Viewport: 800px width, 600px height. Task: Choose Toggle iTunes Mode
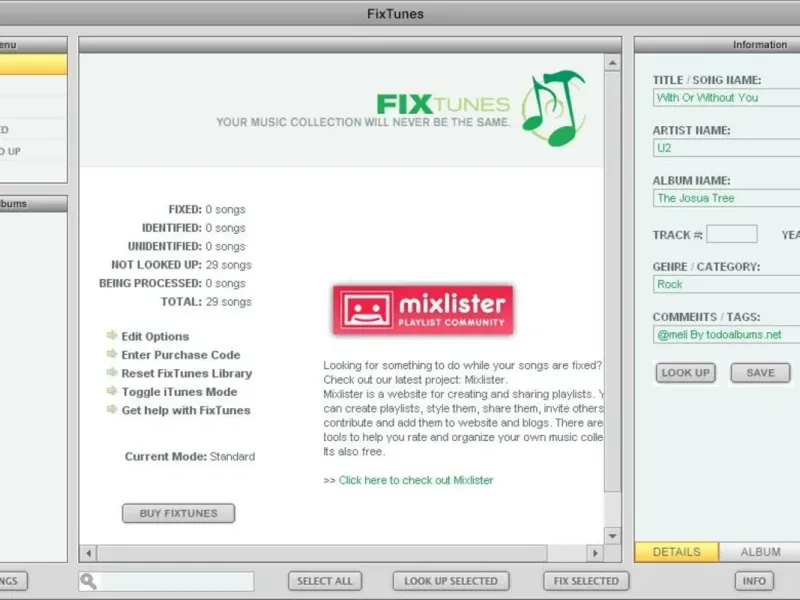coord(179,392)
